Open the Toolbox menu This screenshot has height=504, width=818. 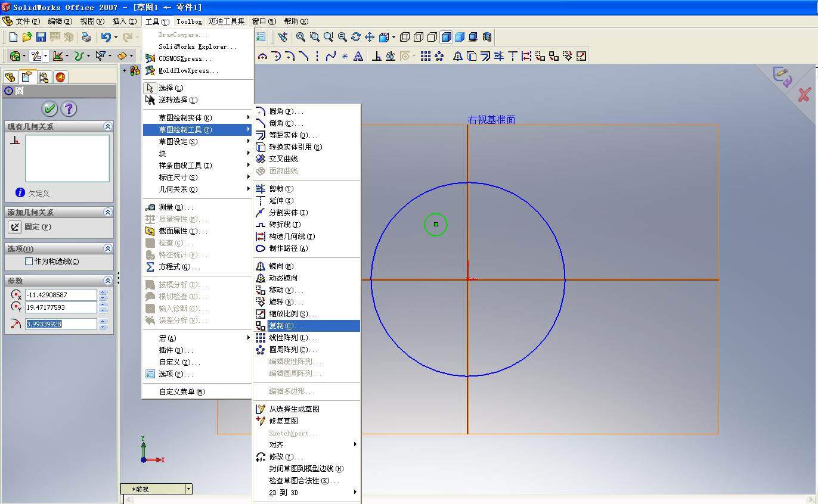point(189,21)
